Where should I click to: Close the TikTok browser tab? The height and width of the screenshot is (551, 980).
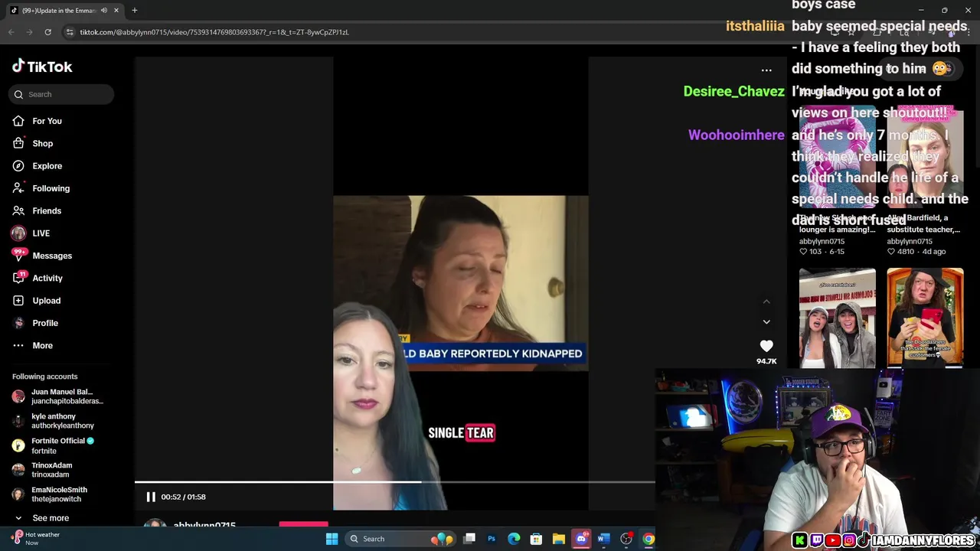pos(116,10)
